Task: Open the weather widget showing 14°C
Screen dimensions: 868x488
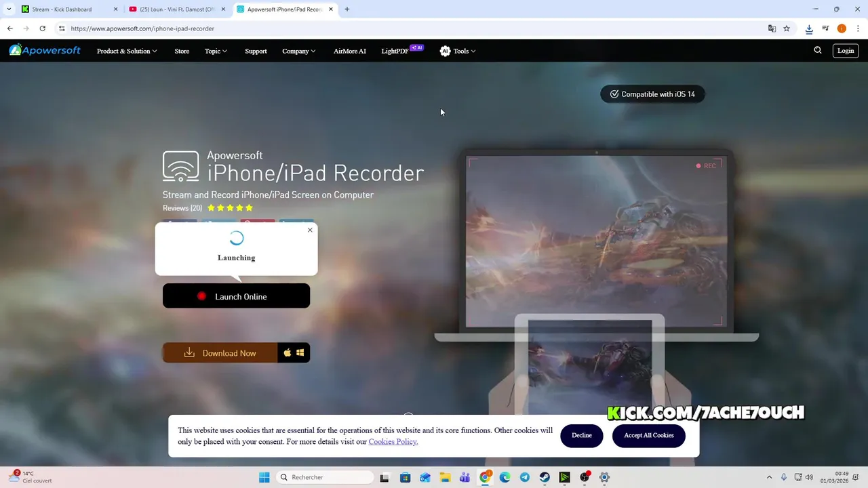Action: (30, 477)
